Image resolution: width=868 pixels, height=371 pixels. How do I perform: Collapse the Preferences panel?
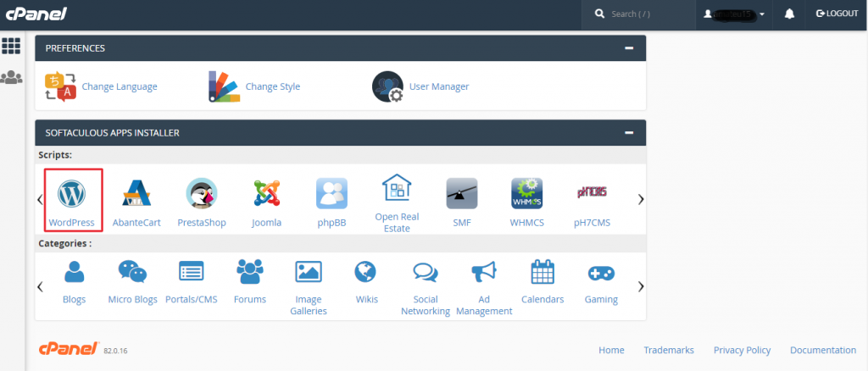pos(629,48)
